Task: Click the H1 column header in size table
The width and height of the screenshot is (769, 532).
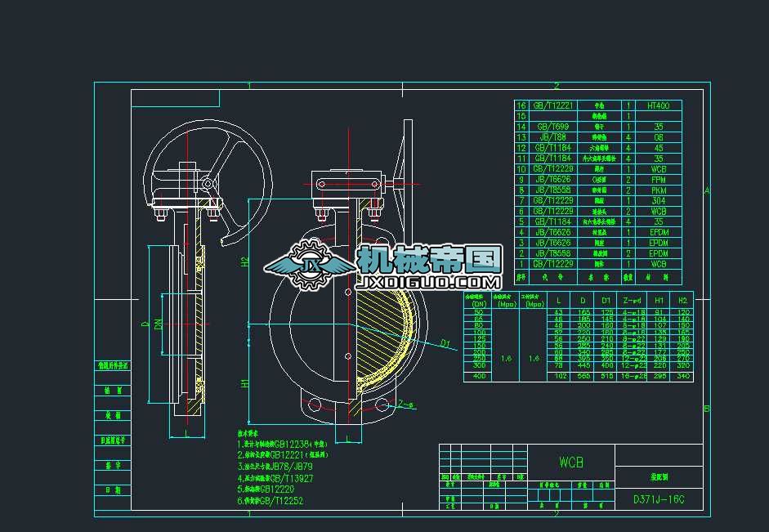Action: point(659,301)
